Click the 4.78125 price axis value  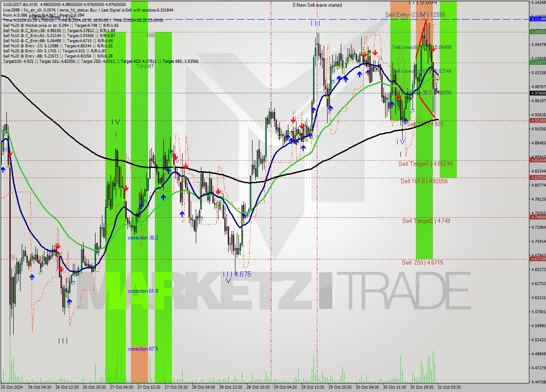(538, 199)
